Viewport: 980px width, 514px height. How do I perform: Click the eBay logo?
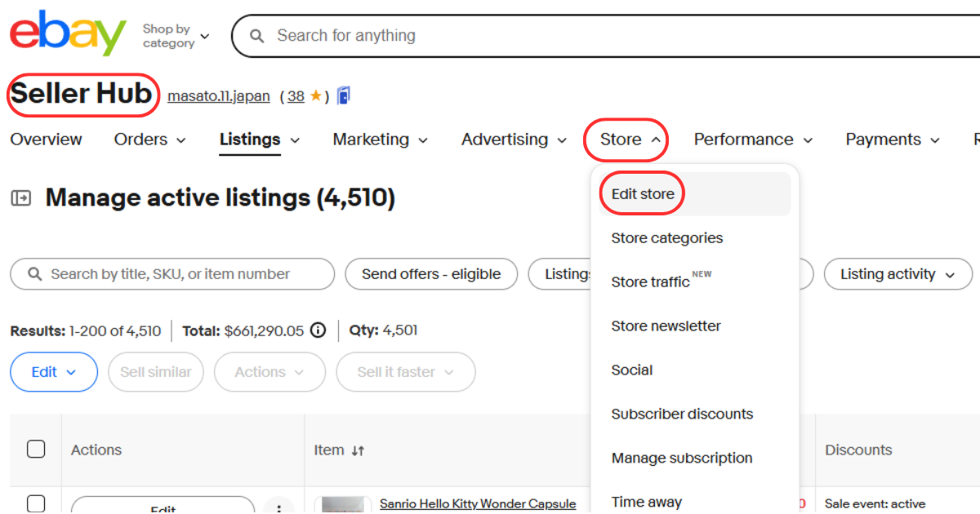click(68, 34)
